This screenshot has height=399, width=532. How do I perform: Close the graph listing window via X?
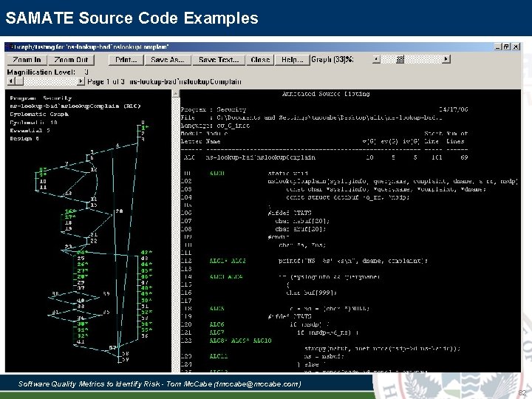pyautogui.click(x=516, y=47)
